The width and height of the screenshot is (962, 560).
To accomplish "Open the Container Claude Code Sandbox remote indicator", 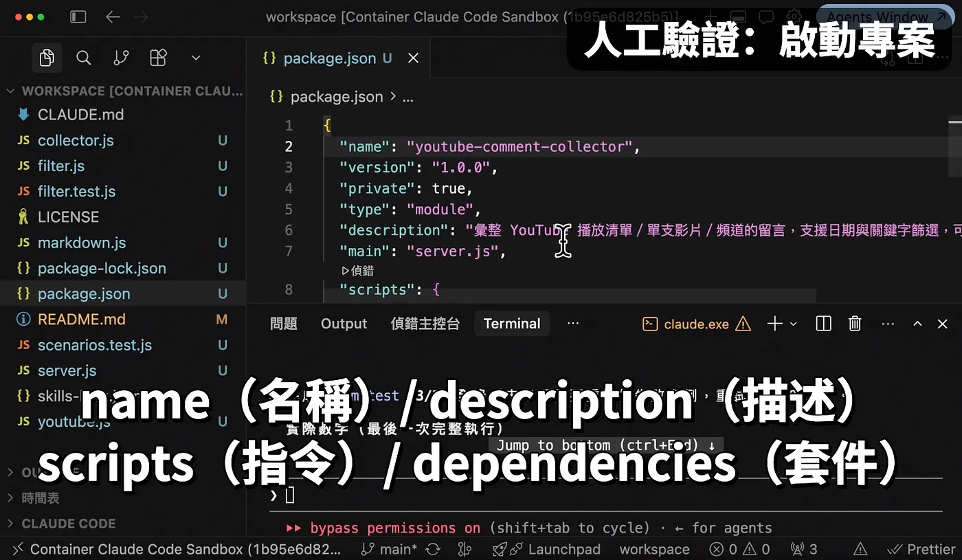I will click(177, 549).
